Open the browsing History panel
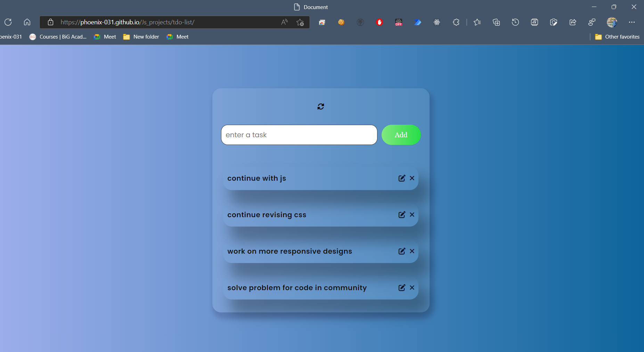 [515, 22]
